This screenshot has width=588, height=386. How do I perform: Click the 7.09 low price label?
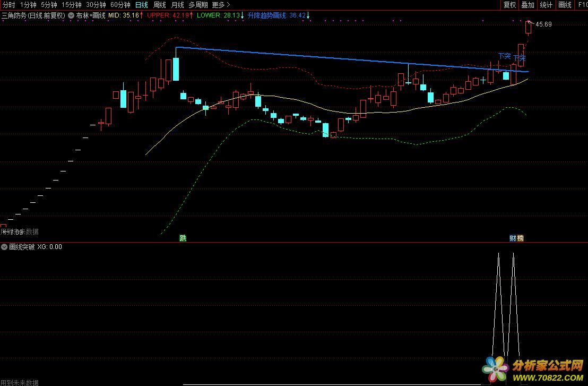[16, 233]
